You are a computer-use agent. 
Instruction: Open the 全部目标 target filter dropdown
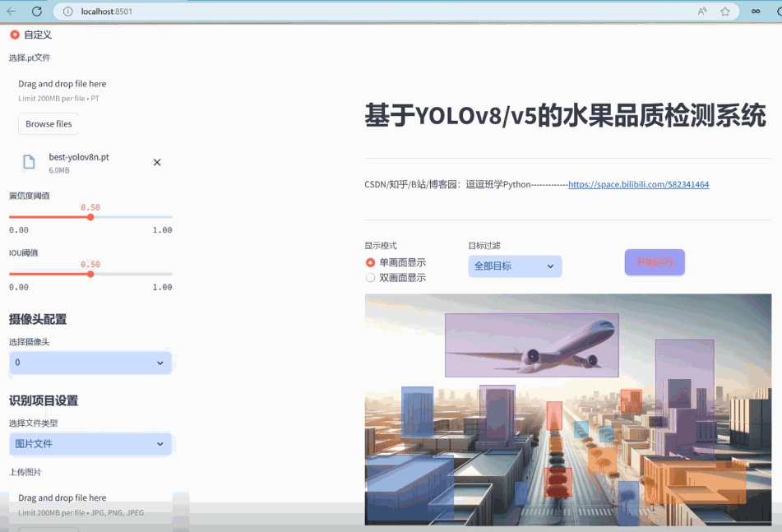[515, 266]
